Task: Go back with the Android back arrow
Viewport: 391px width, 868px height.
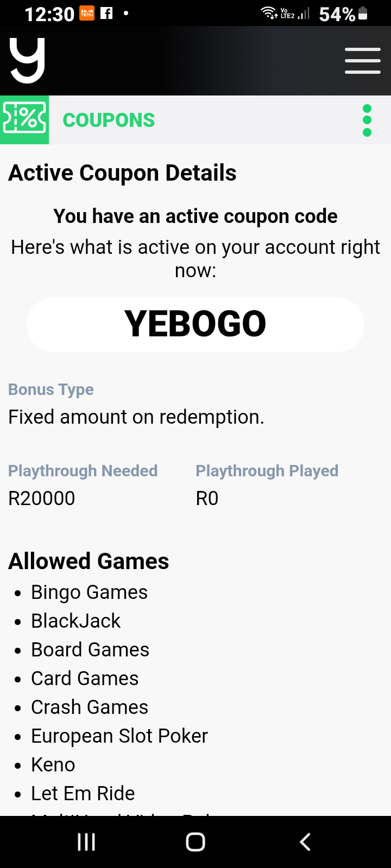Action: pos(305,842)
